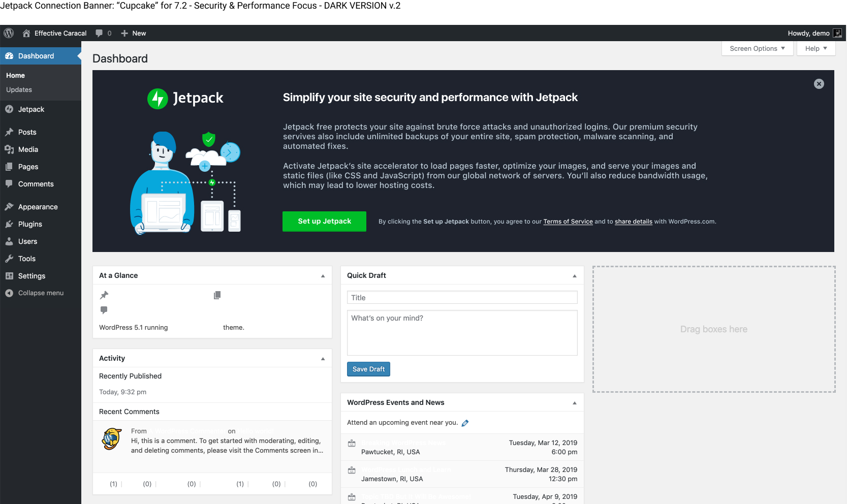Expand the Screen Options dropdown
Viewport: 847px width, 504px height.
click(x=757, y=48)
